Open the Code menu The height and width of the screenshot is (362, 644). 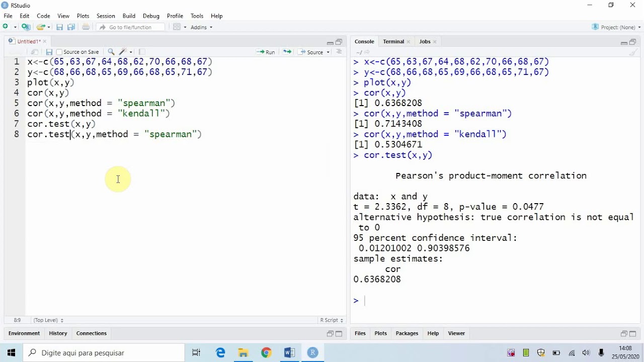[43, 16]
